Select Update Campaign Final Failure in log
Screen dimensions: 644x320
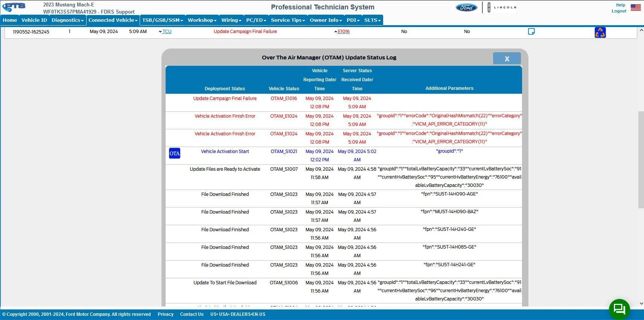click(225, 99)
